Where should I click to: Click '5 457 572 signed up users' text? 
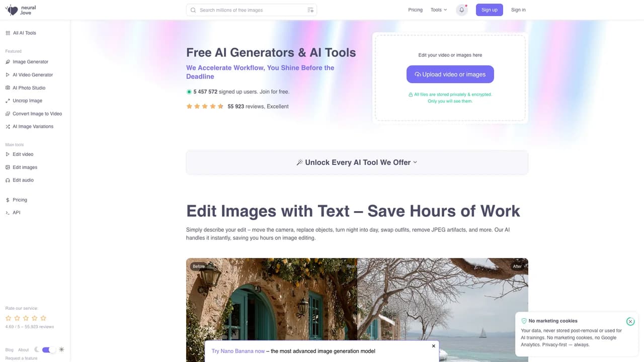[225, 92]
